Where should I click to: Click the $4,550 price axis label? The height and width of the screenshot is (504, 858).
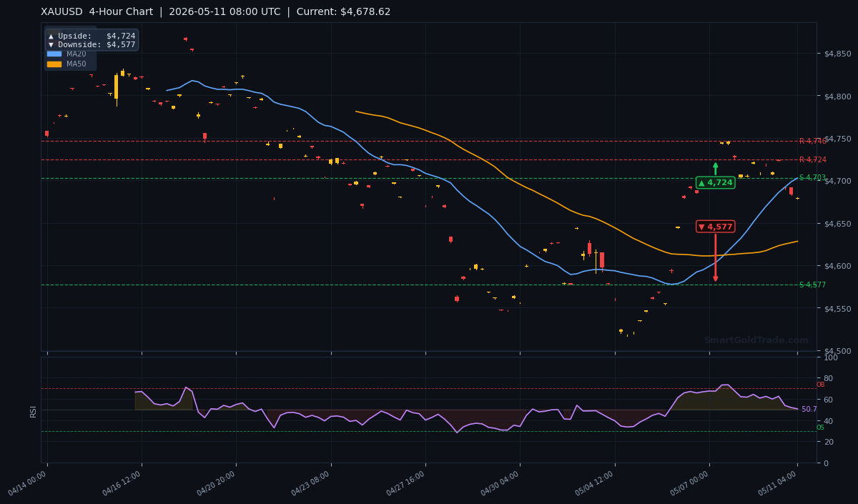tap(837, 309)
